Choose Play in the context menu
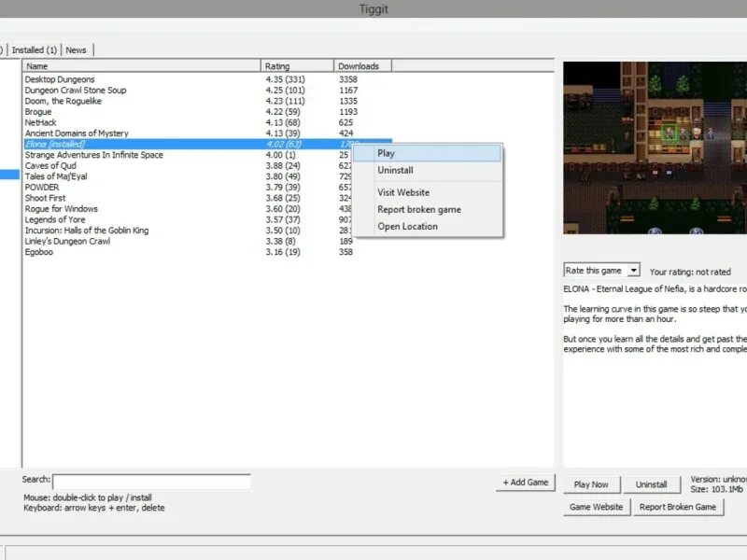This screenshot has height=560, width=747. pos(428,153)
